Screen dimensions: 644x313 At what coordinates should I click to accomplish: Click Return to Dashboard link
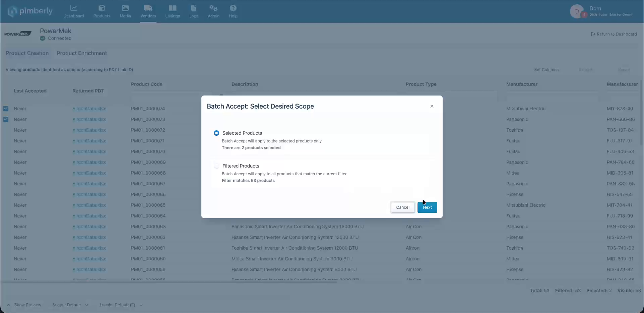(614, 34)
